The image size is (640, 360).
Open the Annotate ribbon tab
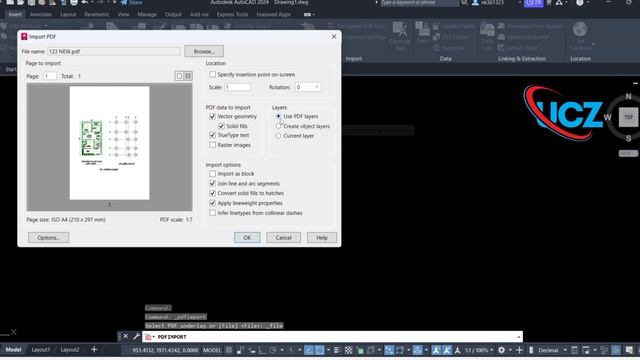point(41,14)
